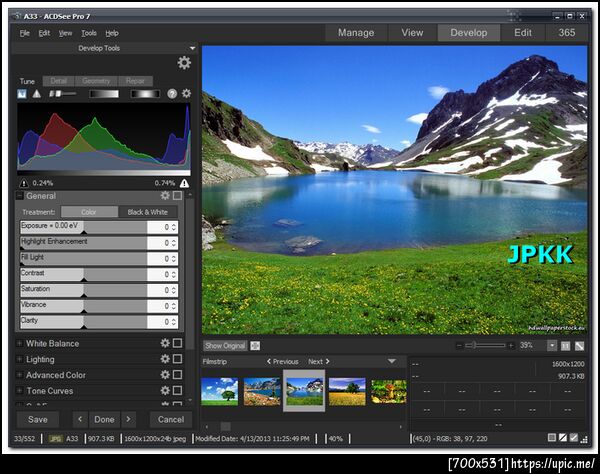
Task: Open the Tune help question mark
Action: pyautogui.click(x=172, y=94)
